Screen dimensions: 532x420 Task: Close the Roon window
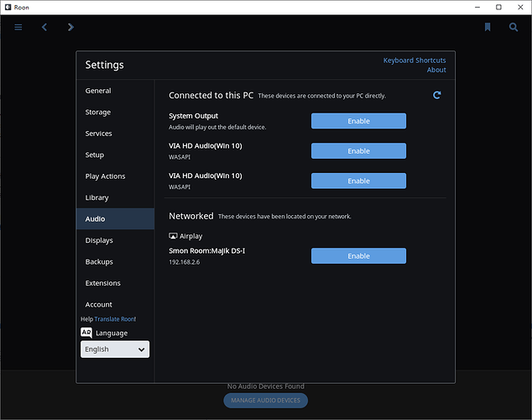tap(520, 7)
